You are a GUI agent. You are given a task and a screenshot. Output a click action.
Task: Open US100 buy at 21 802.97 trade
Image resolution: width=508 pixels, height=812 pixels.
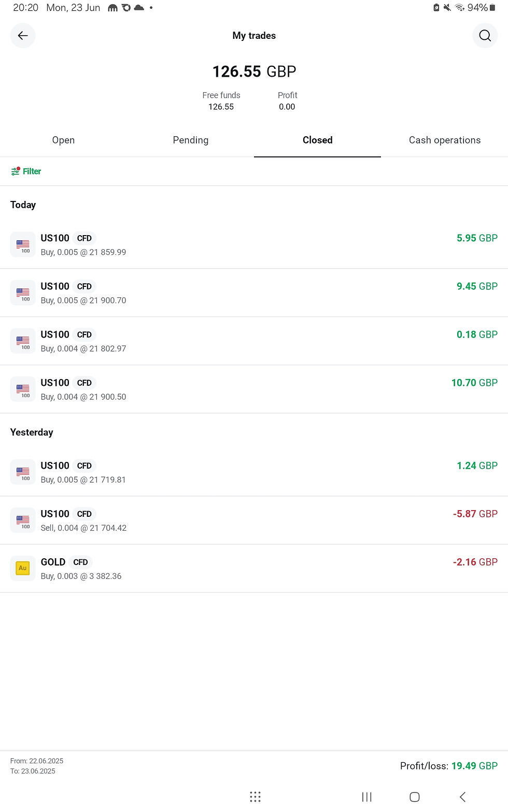pyautogui.click(x=254, y=341)
